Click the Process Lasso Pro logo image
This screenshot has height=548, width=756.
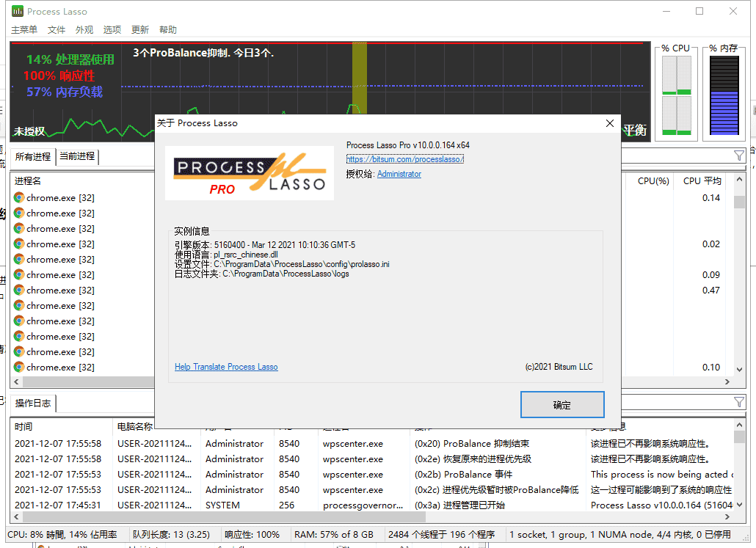coord(250,174)
